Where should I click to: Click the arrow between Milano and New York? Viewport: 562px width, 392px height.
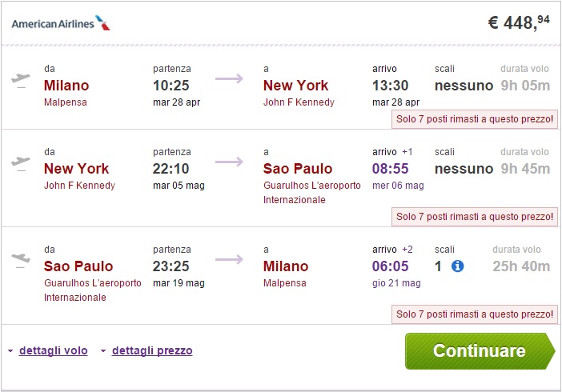[229, 78]
